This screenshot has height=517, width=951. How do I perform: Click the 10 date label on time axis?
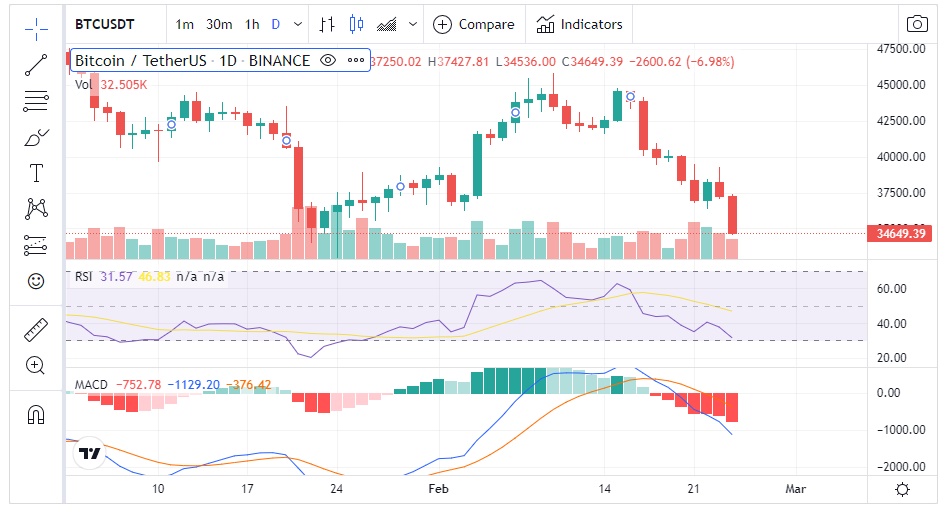click(158, 488)
